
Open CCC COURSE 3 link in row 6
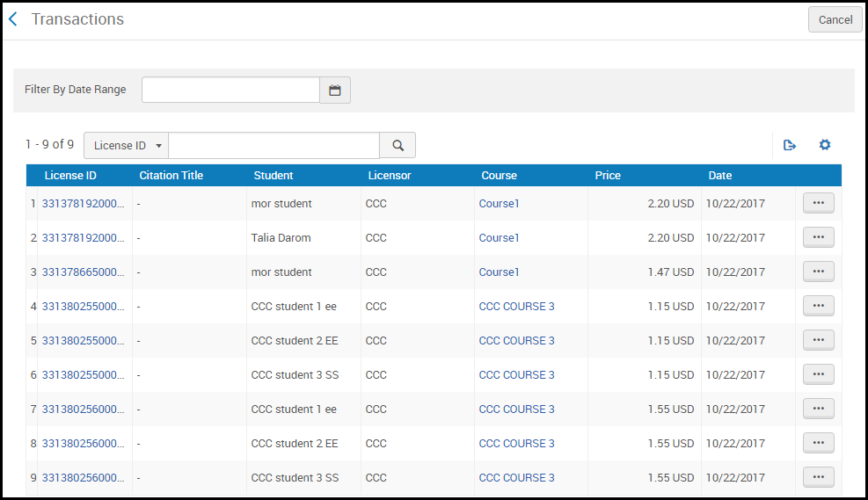516,375
